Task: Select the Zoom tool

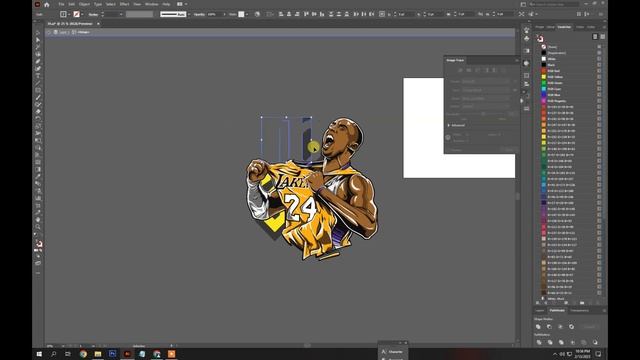Action: [x=38, y=227]
